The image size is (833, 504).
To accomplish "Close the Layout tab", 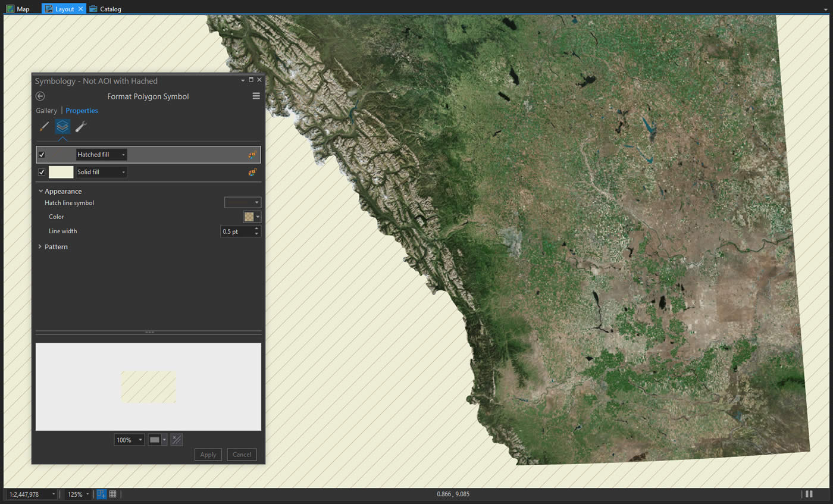I will pyautogui.click(x=81, y=9).
